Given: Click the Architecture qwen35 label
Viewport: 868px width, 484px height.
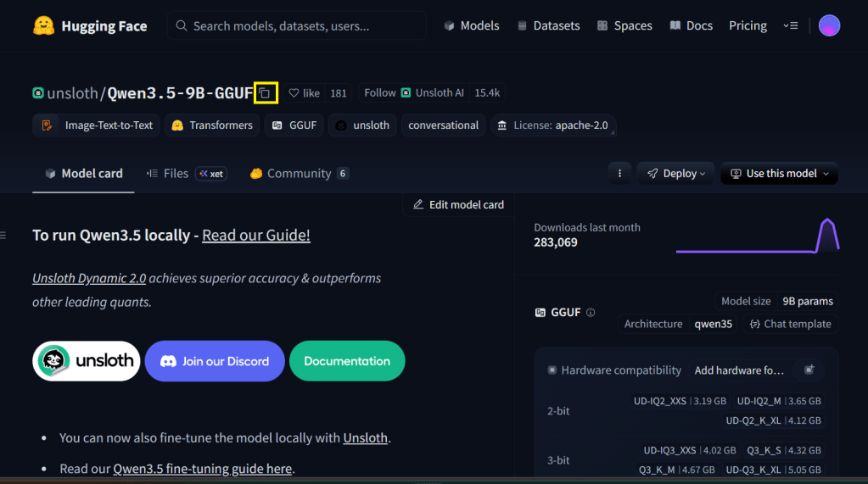Looking at the screenshot, I should (678, 324).
